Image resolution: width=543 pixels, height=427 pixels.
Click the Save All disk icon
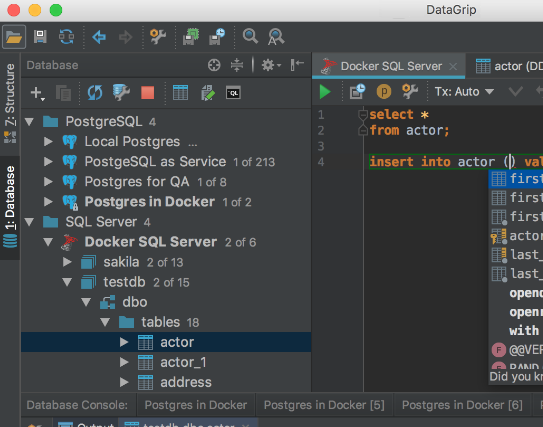tap(40, 36)
